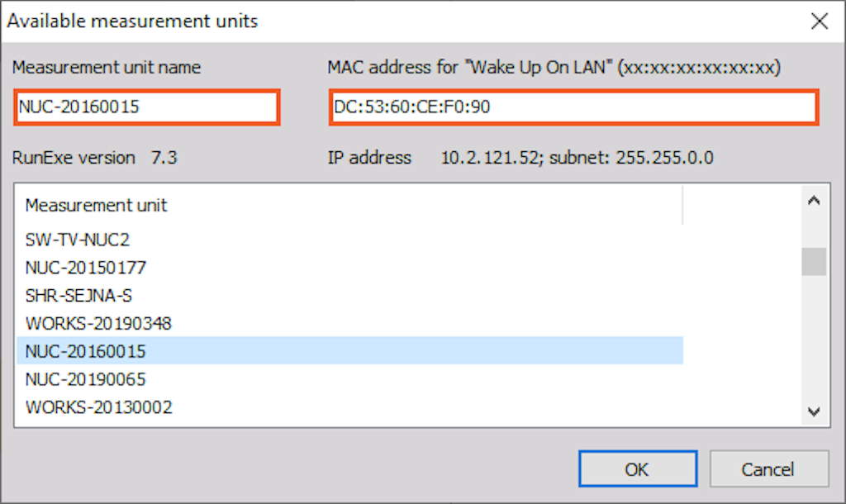This screenshot has height=504, width=846.
Task: Select NUC-20190065 in the list
Action: tap(349, 379)
